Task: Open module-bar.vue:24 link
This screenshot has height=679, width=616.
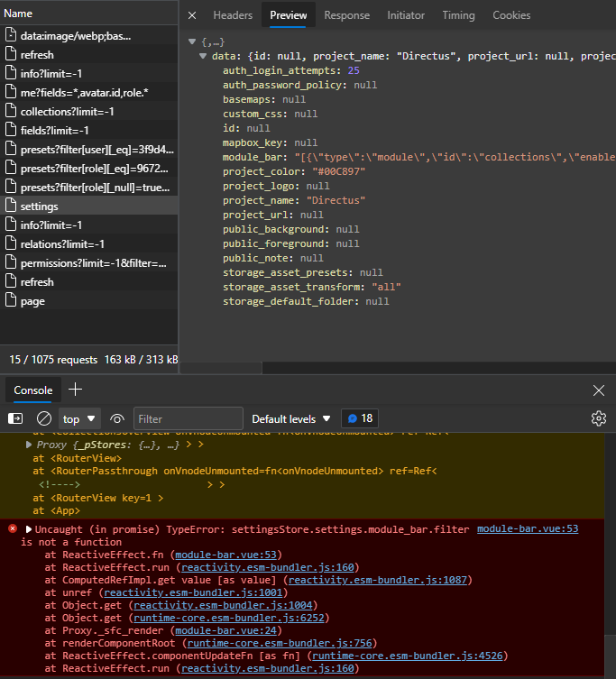Action: [225, 630]
